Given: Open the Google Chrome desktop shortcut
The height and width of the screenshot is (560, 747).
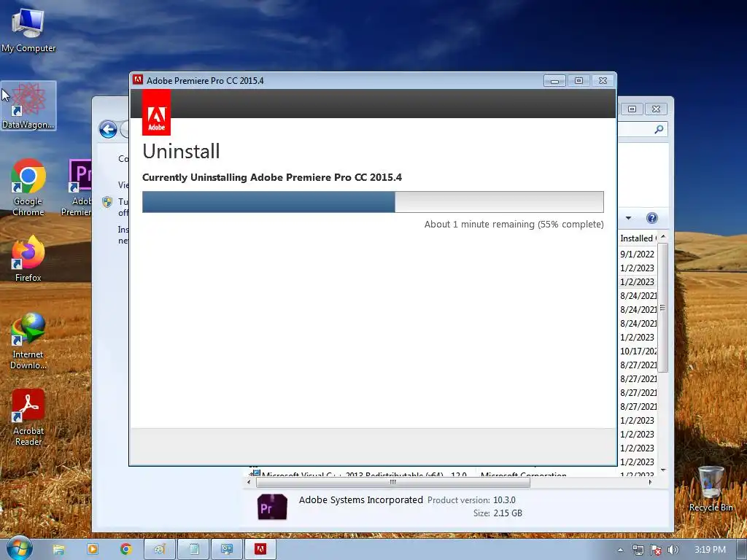Looking at the screenshot, I should [x=28, y=187].
